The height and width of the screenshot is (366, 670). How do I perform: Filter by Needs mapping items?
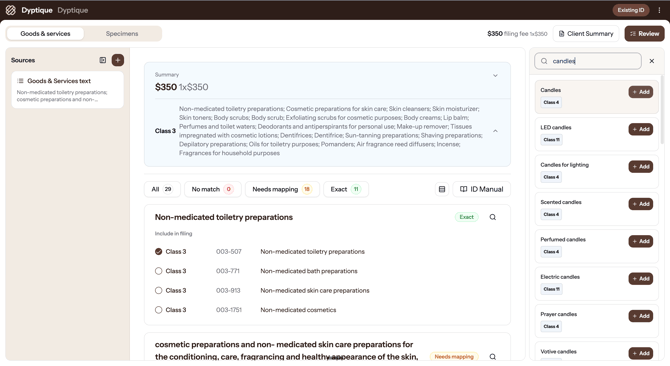[x=282, y=189]
